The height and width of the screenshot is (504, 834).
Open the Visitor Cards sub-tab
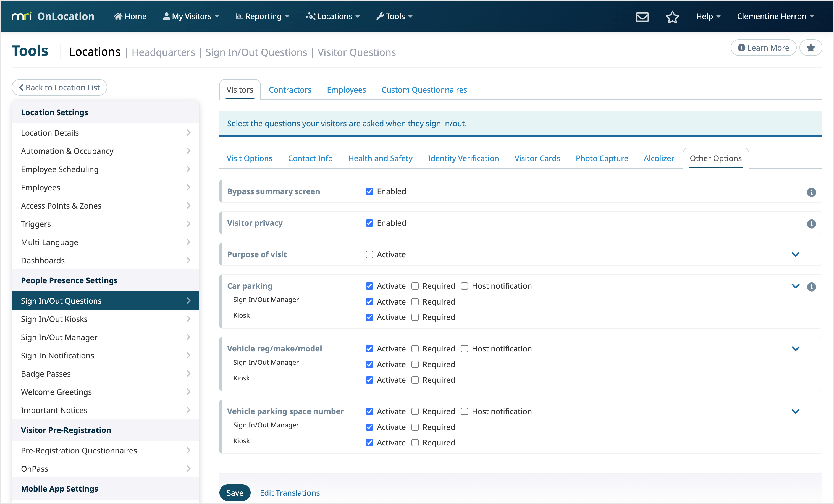[537, 158]
